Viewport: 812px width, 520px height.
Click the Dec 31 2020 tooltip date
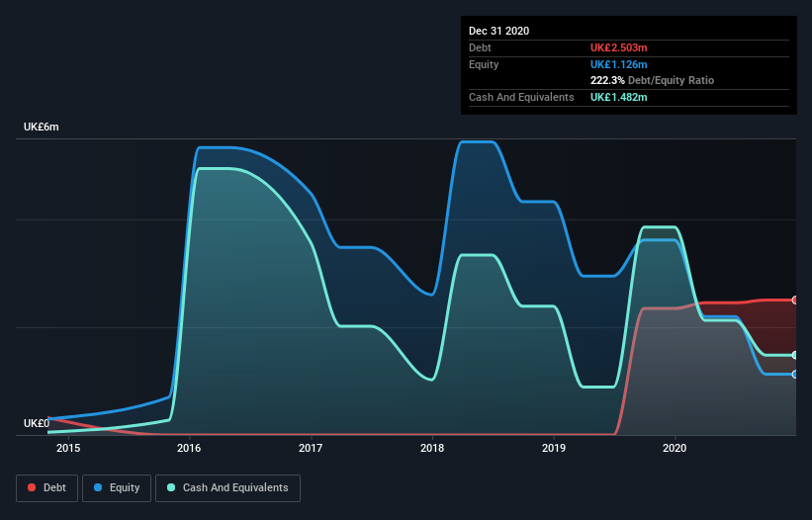click(499, 31)
